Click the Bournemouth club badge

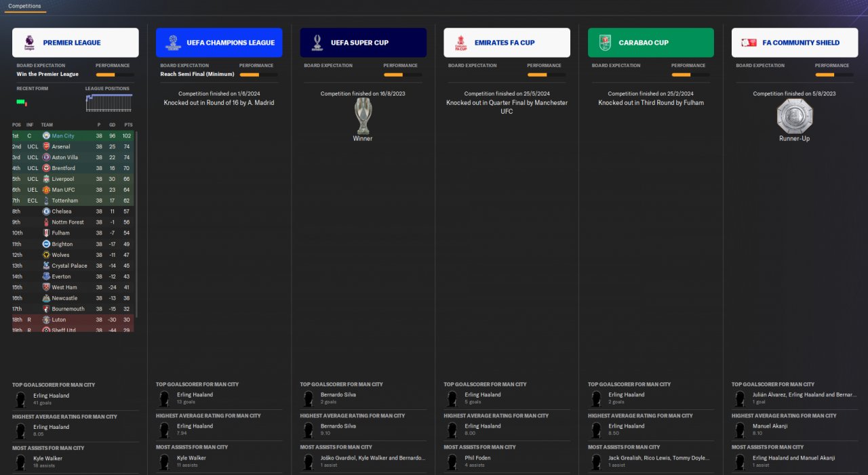[46, 309]
